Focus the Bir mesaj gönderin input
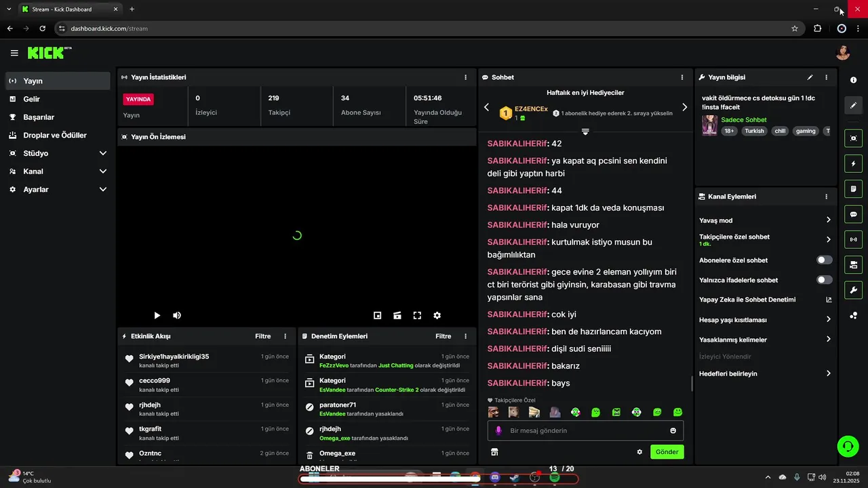The width and height of the screenshot is (868, 488). (585, 430)
